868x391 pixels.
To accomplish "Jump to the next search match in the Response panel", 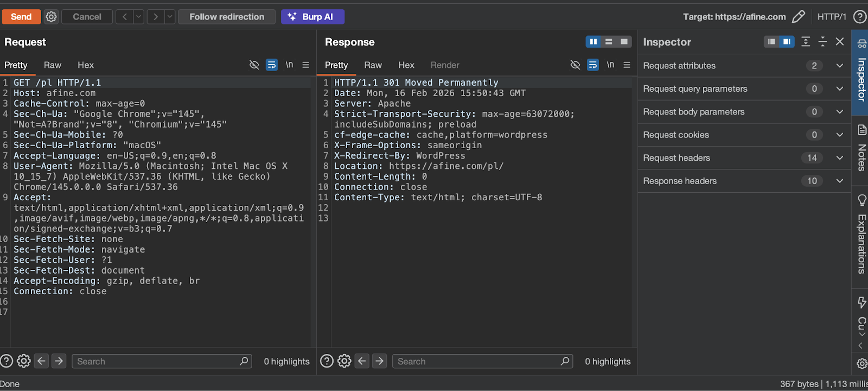I will pos(380,361).
